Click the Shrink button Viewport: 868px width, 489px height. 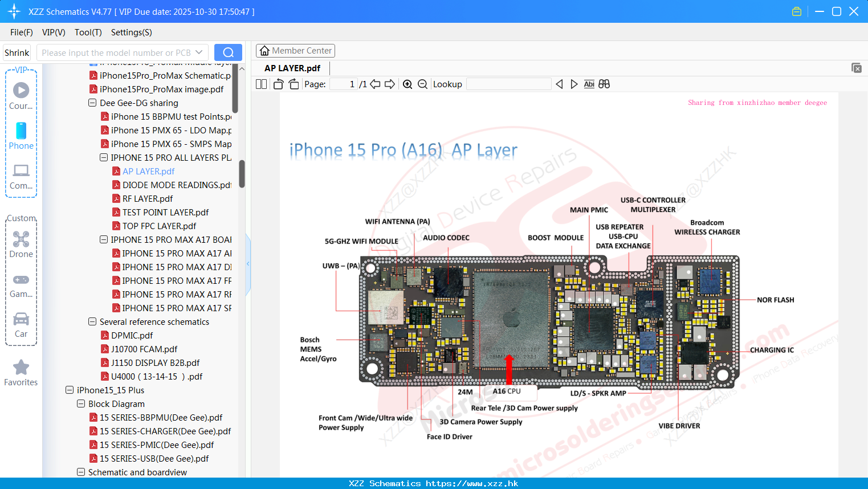coord(17,52)
